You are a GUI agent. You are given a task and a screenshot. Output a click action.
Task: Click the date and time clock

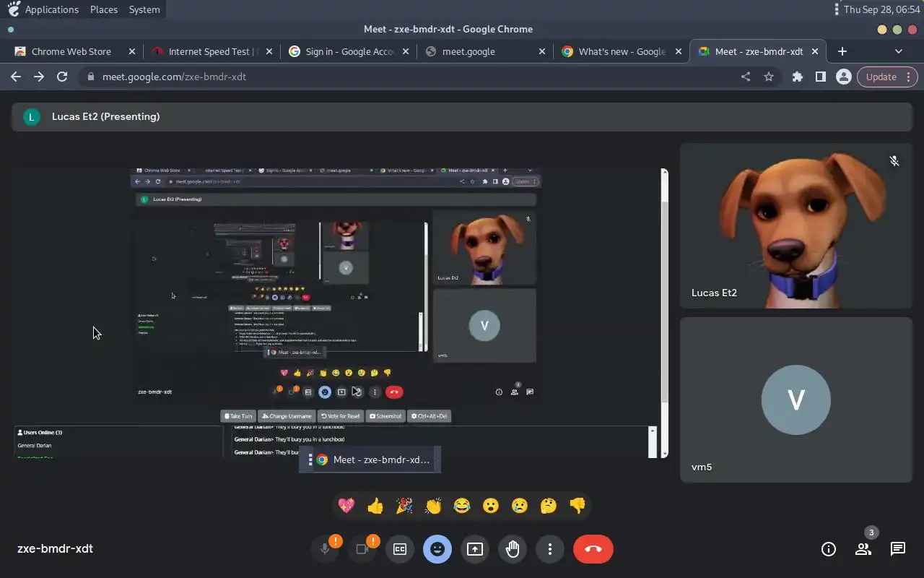[881, 9]
